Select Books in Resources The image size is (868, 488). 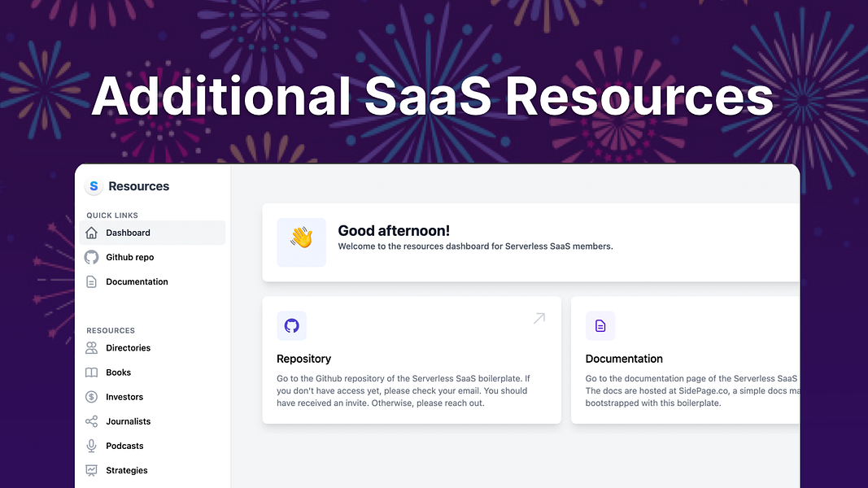pyautogui.click(x=152, y=373)
